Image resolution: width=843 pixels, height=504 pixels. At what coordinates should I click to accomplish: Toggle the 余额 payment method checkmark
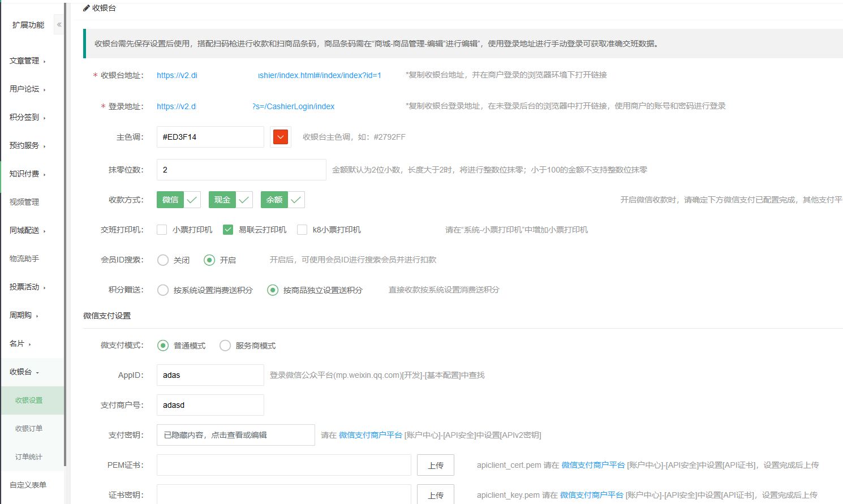[296, 200]
